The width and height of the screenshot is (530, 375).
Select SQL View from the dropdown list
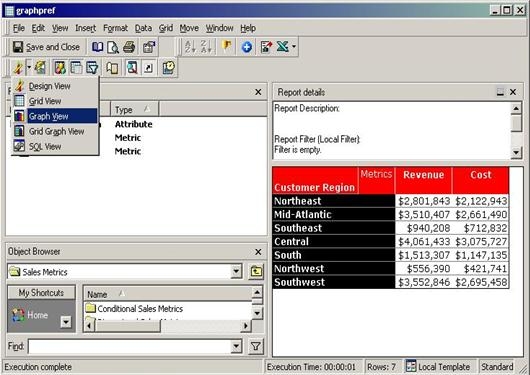55,146
